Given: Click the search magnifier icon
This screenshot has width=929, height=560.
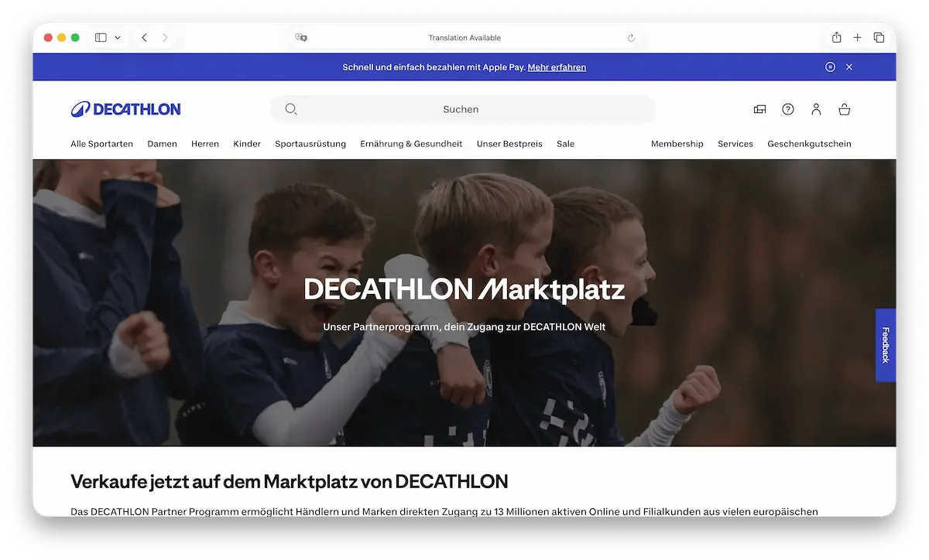Looking at the screenshot, I should pos(291,109).
